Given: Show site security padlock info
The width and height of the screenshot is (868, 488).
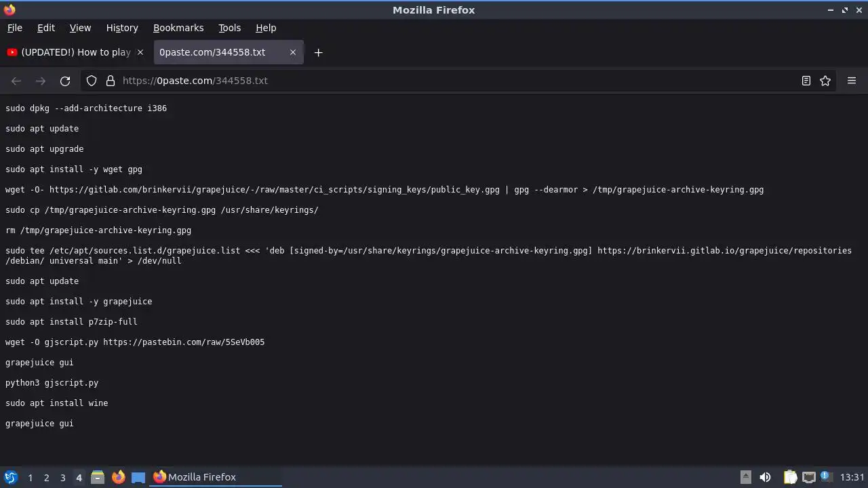Looking at the screenshot, I should (111, 81).
